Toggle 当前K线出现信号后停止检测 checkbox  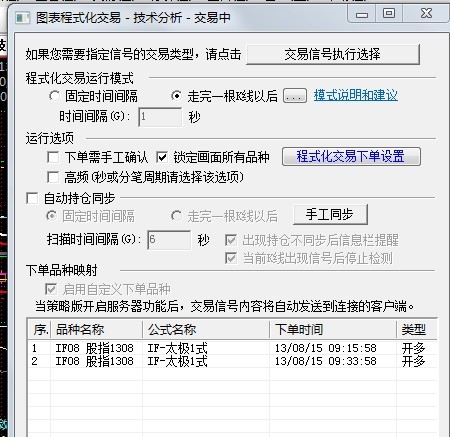231,258
